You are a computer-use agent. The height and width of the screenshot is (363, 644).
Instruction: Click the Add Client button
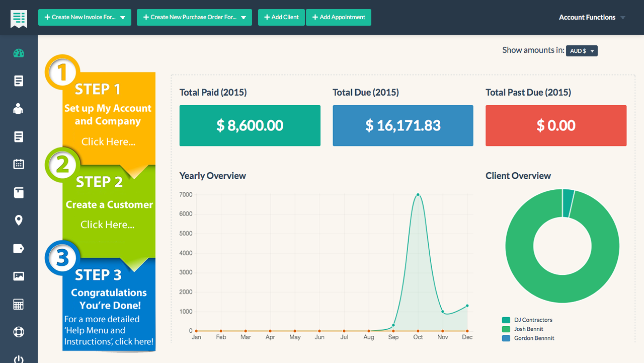pos(281,17)
